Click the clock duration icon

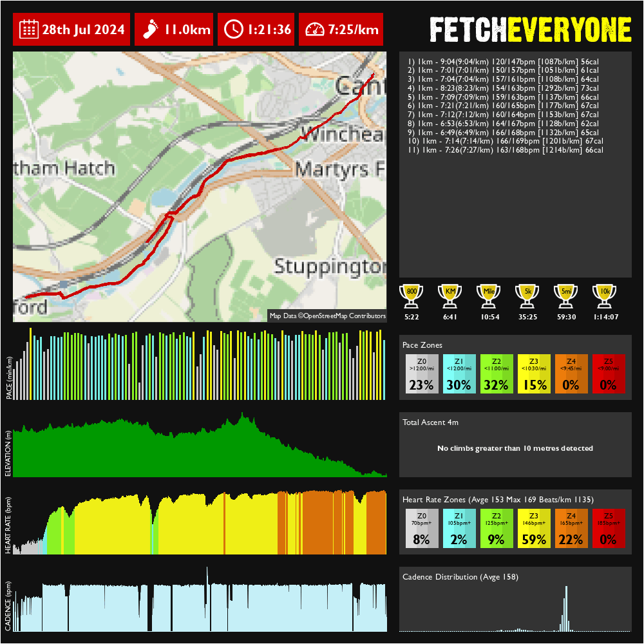point(234,30)
